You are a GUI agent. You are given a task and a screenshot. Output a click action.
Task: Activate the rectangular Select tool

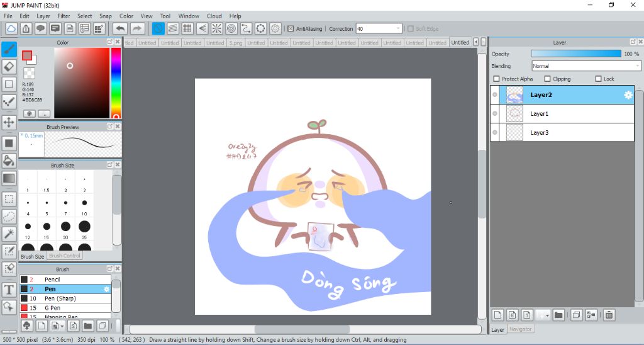(x=9, y=200)
